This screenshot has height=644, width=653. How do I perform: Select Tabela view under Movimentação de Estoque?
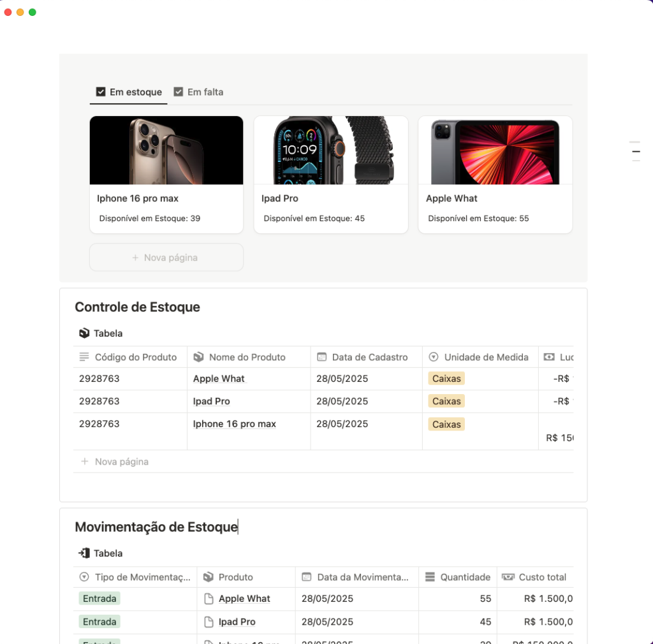101,553
